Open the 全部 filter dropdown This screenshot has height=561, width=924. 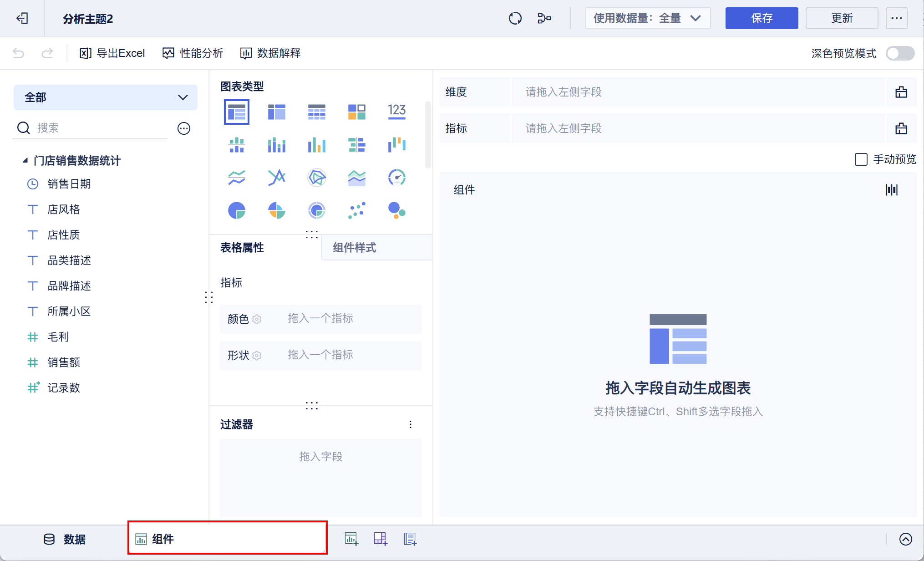click(105, 97)
